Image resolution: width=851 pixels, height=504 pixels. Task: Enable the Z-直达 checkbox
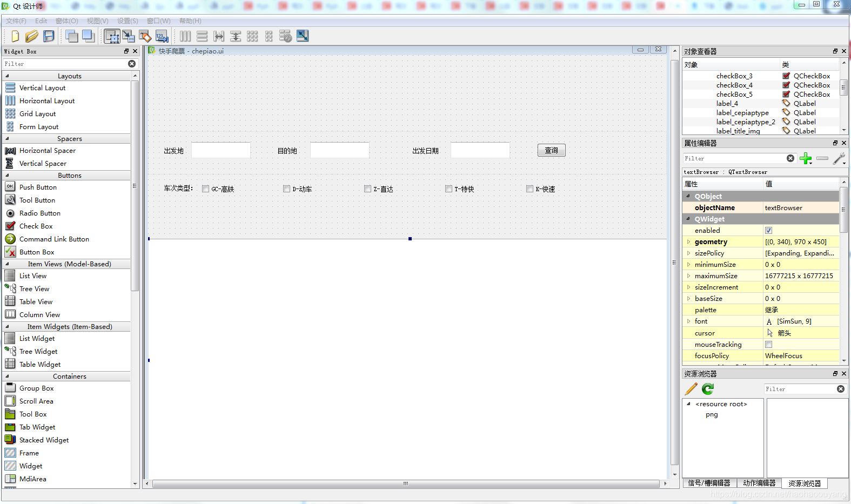pos(368,189)
